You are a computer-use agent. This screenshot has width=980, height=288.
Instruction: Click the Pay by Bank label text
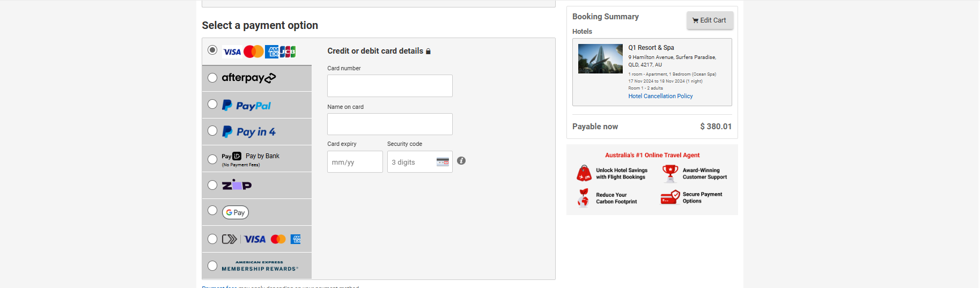pos(262,156)
